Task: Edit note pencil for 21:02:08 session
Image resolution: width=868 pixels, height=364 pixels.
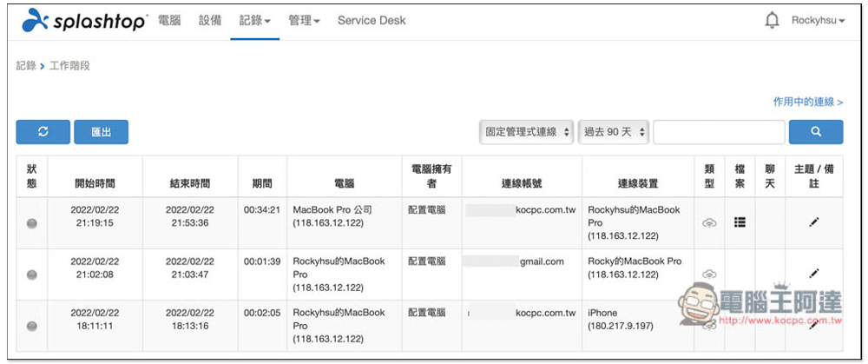Action: pyautogui.click(x=813, y=274)
